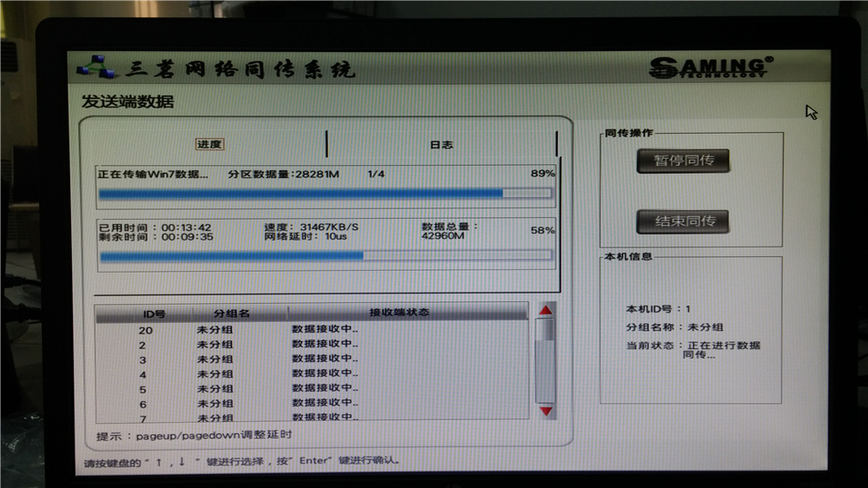Select the receiver row with ID 5

click(312, 389)
